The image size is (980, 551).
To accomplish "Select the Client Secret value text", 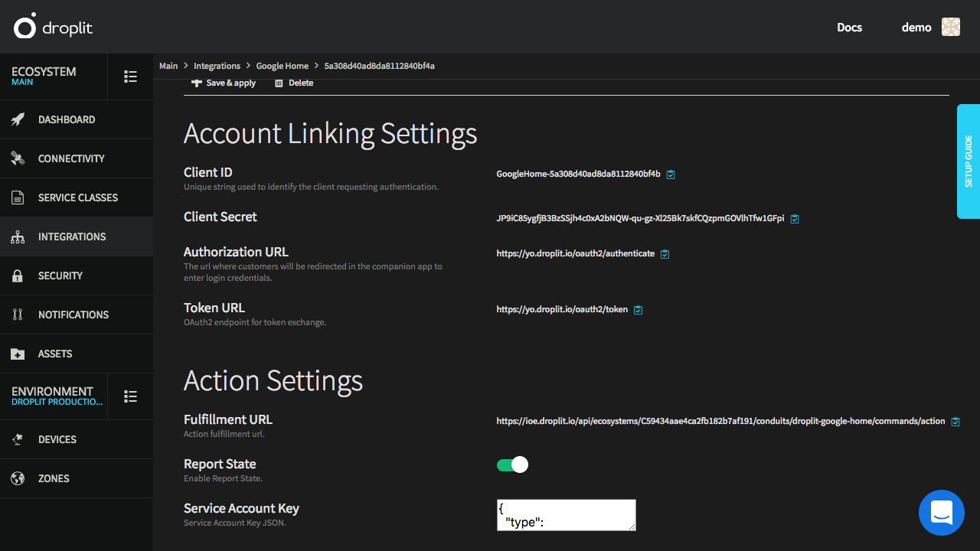I will pos(641,218).
